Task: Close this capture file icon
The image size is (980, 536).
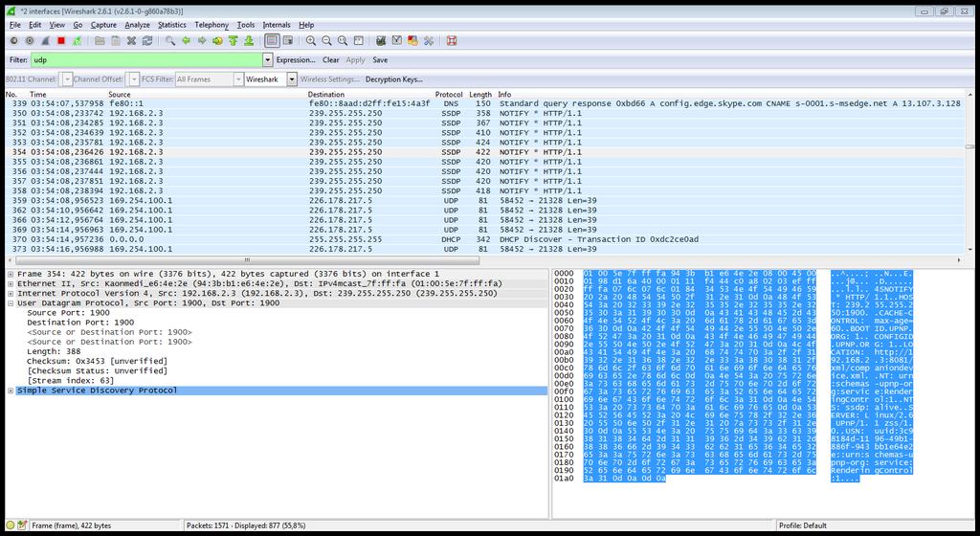Action: tap(131, 40)
